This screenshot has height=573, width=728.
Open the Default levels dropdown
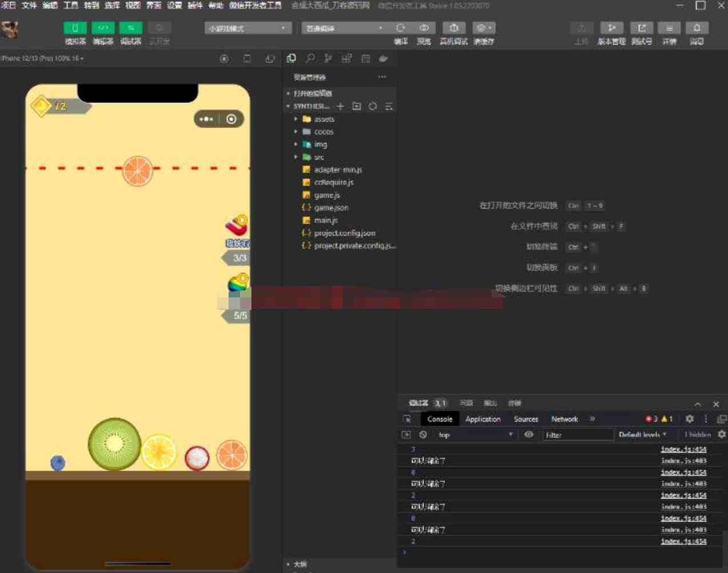pyautogui.click(x=642, y=435)
